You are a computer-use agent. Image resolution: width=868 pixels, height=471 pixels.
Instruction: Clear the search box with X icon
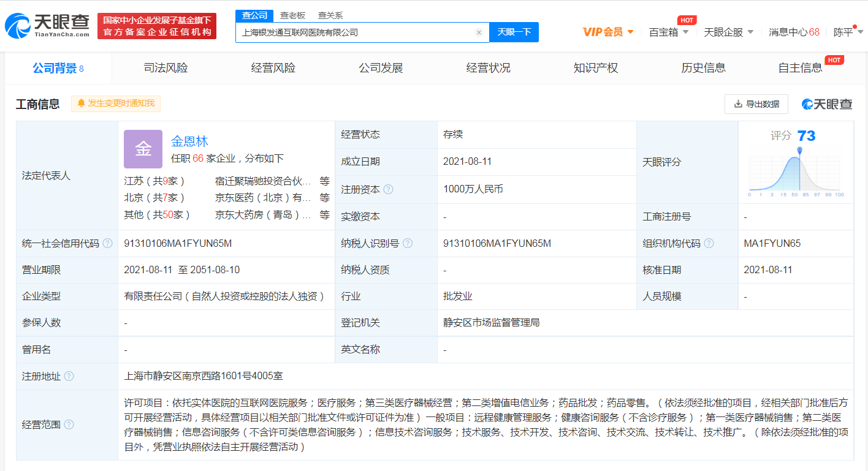pos(479,32)
